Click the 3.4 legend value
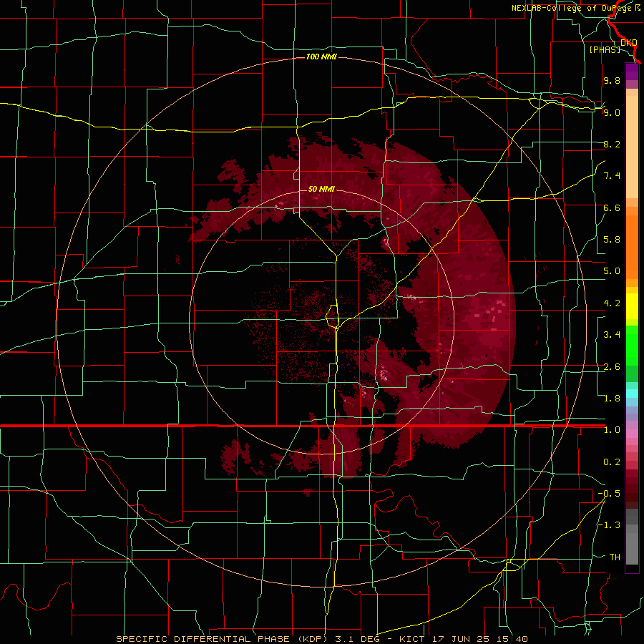Screen dimensions: 644x644 coord(612,335)
